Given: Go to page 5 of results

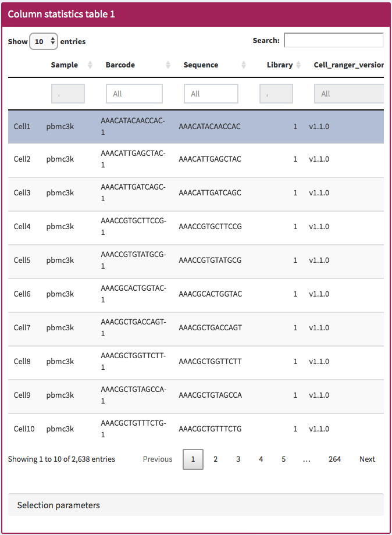Looking at the screenshot, I should pyautogui.click(x=284, y=459).
